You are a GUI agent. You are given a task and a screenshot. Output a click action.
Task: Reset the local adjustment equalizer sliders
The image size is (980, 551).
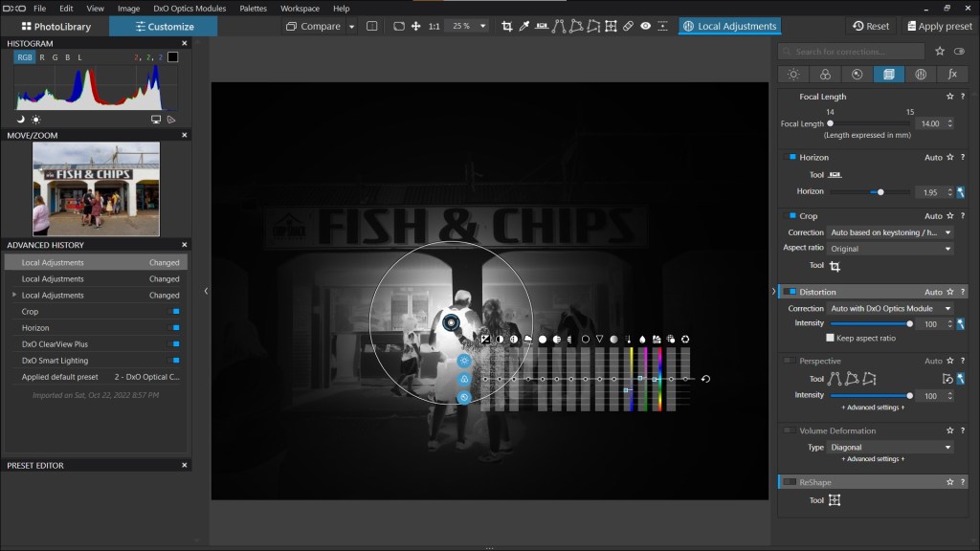[x=705, y=379]
